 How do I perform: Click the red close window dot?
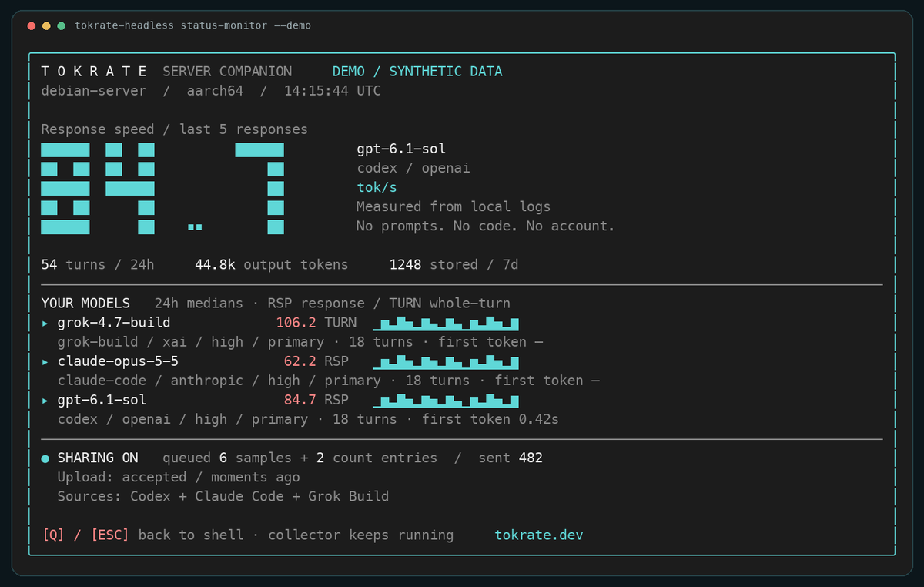[x=32, y=26]
